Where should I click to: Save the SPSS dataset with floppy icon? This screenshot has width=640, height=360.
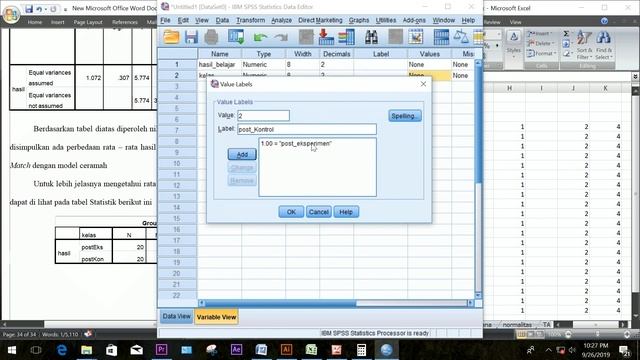191,37
